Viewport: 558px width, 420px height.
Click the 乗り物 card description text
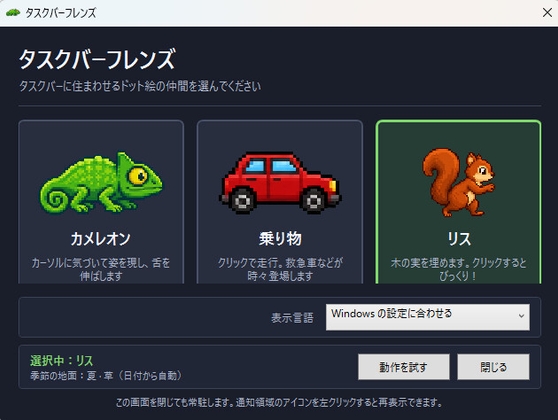[x=280, y=269]
